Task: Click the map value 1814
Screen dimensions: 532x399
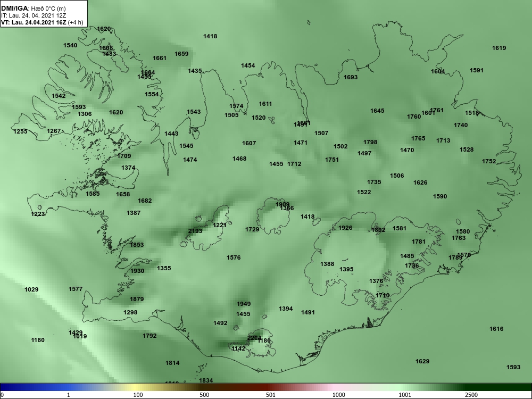Action: (172, 363)
